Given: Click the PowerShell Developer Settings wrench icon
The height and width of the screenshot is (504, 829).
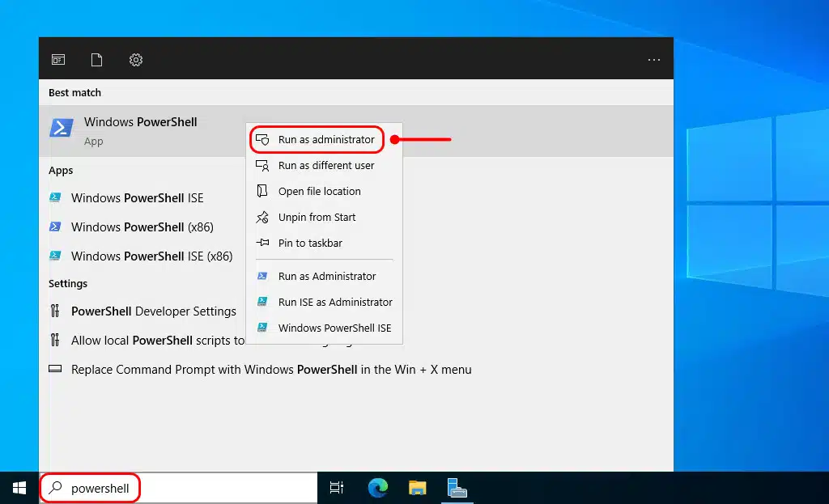Looking at the screenshot, I should coord(55,311).
